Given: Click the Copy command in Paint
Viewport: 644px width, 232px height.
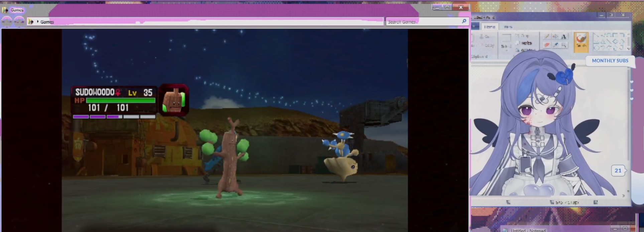Looking at the screenshot, I should point(487,45).
